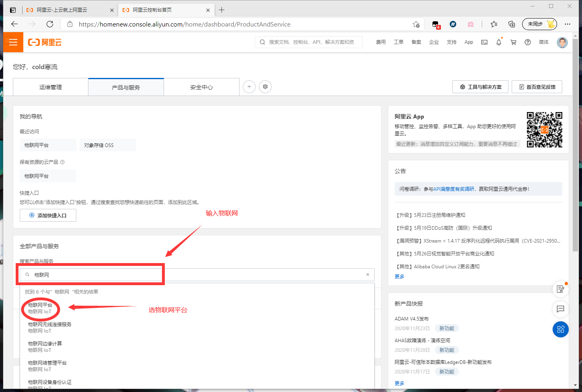
Task: Open the floating chat message icon
Action: click(x=561, y=309)
